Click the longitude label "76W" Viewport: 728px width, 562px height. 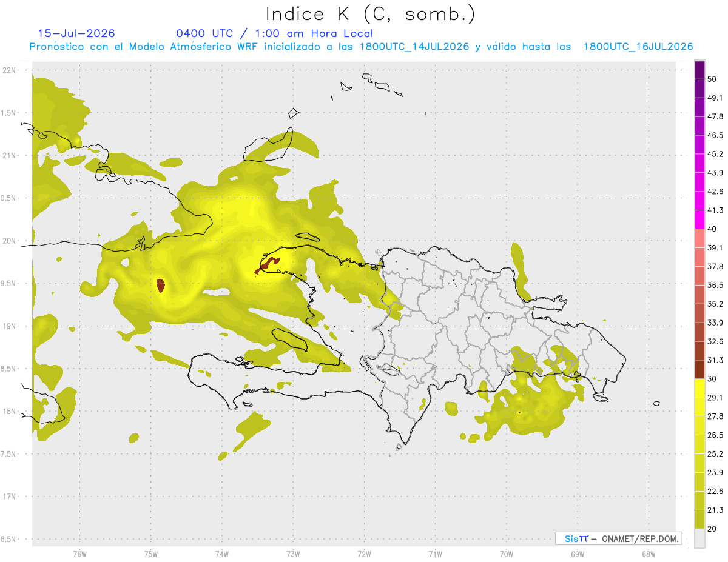(79, 554)
